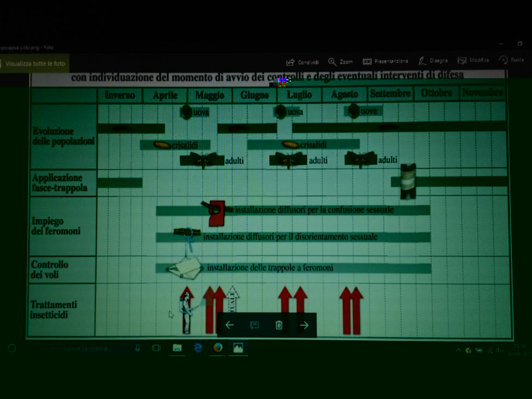Screen dimensions: 532x399
Task: Go to previous photo with left arrow
Action: tap(230, 325)
